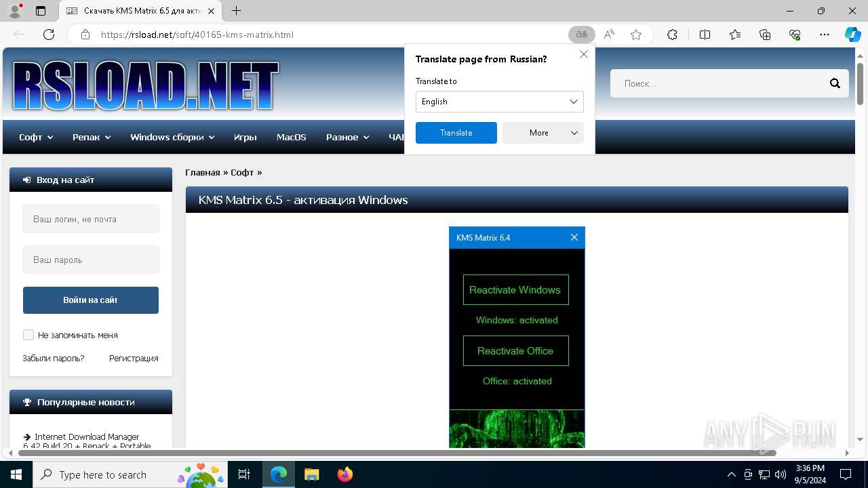Click the RSLOAD.NET logo
The height and width of the screenshot is (488, 868).
pyautogui.click(x=146, y=85)
